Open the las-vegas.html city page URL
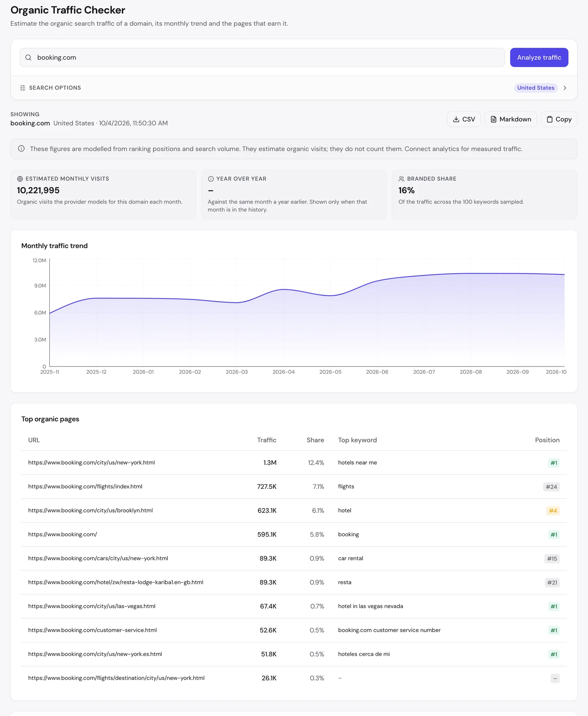The image size is (588, 716). point(92,606)
